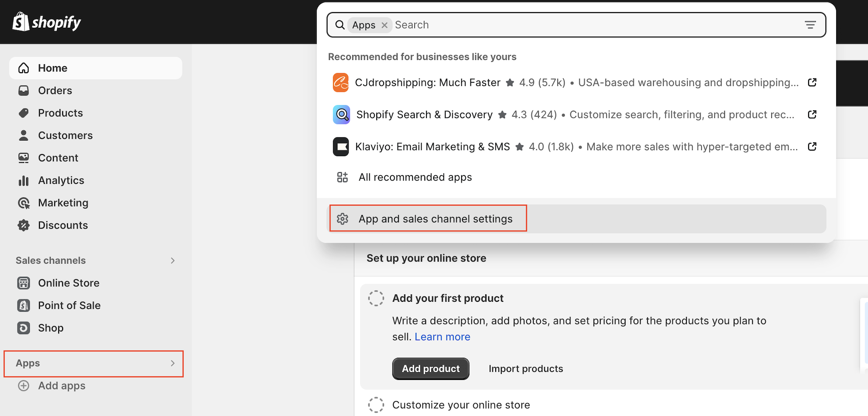
Task: Go to Orders in sidebar
Action: coord(55,91)
